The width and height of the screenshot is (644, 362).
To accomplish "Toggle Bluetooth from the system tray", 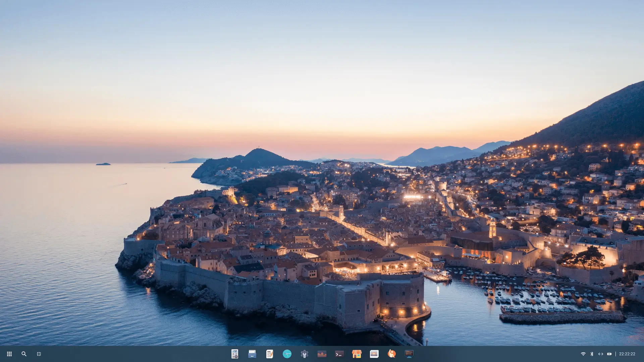I will coord(592,353).
